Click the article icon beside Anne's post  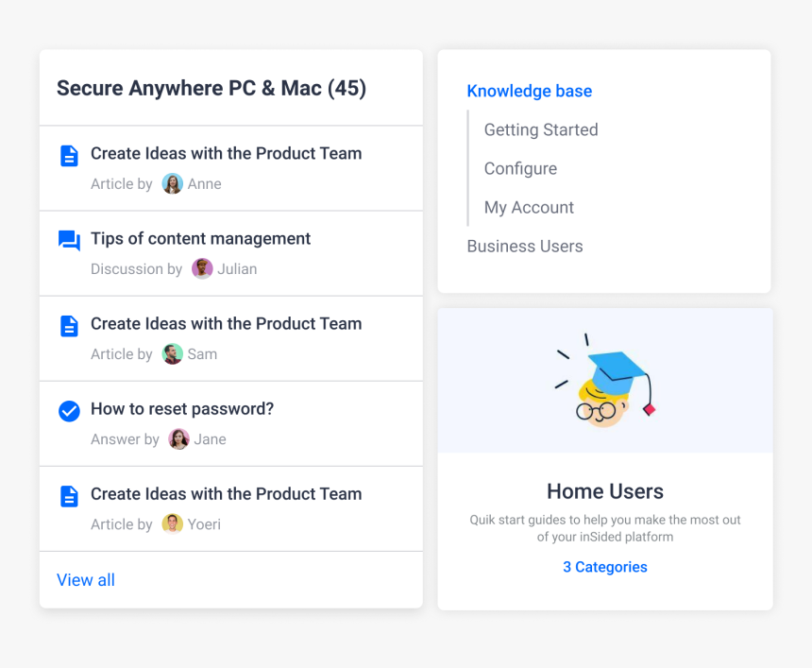click(x=69, y=156)
